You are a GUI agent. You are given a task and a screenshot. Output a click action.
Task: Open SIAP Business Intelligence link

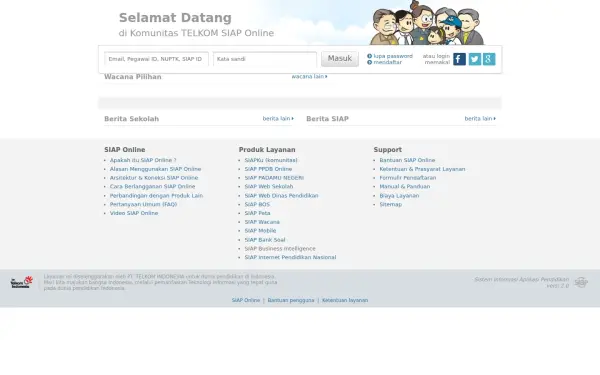tap(280, 249)
